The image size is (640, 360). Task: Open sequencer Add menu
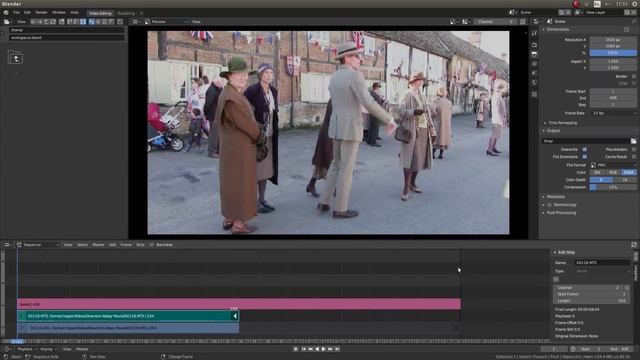click(112, 245)
